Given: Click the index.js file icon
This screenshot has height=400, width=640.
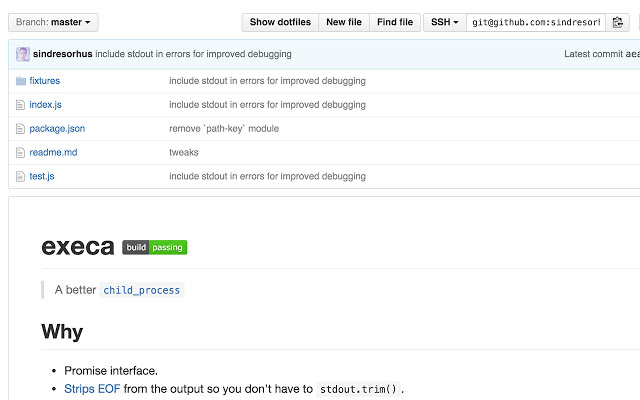Looking at the screenshot, I should [20, 105].
